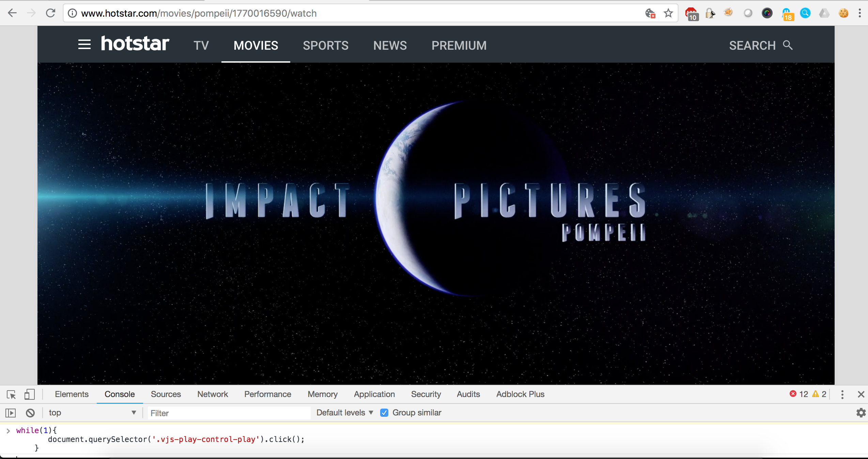Switch to the Network tab

coord(213,394)
